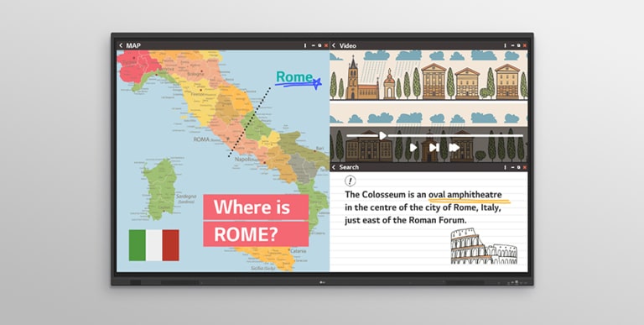Click the highlighted 'oval amphitheatre' text

[465, 195]
